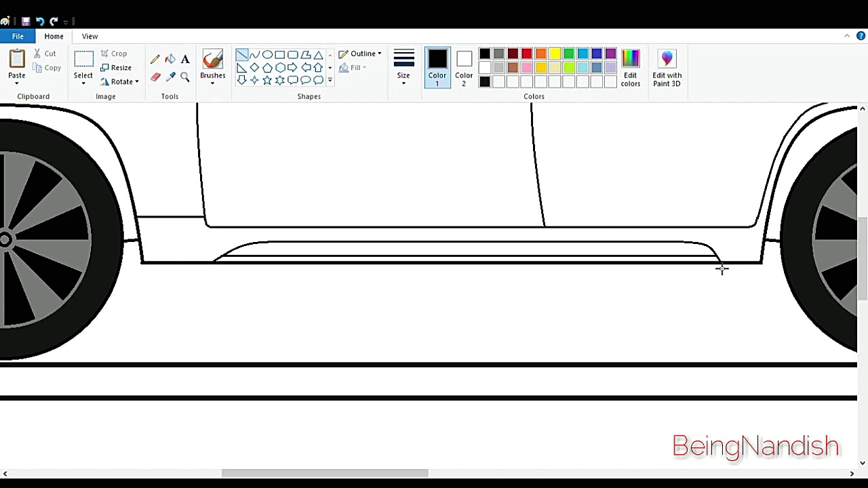Select Color 1 foreground box
868x488 pixels.
click(x=437, y=68)
